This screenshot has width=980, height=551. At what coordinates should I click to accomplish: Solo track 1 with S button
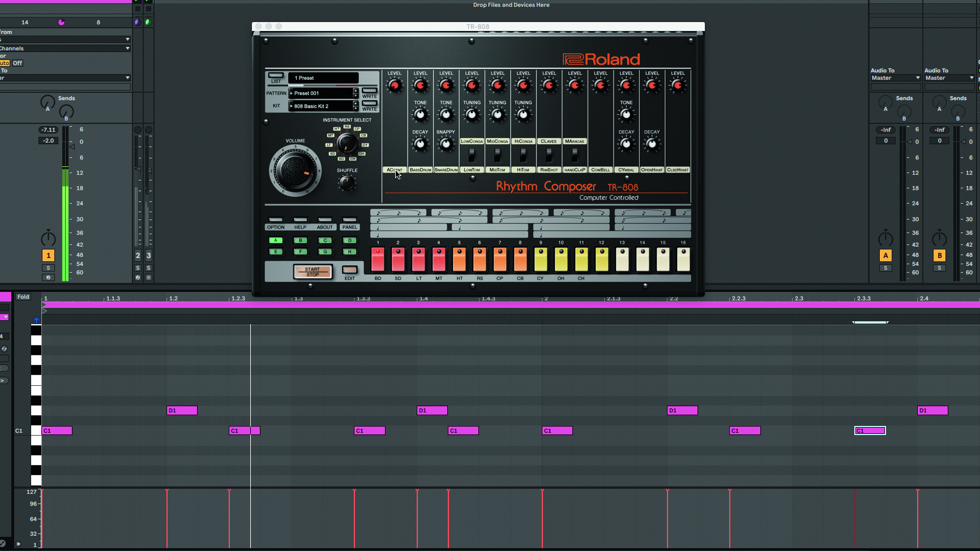pyautogui.click(x=48, y=268)
